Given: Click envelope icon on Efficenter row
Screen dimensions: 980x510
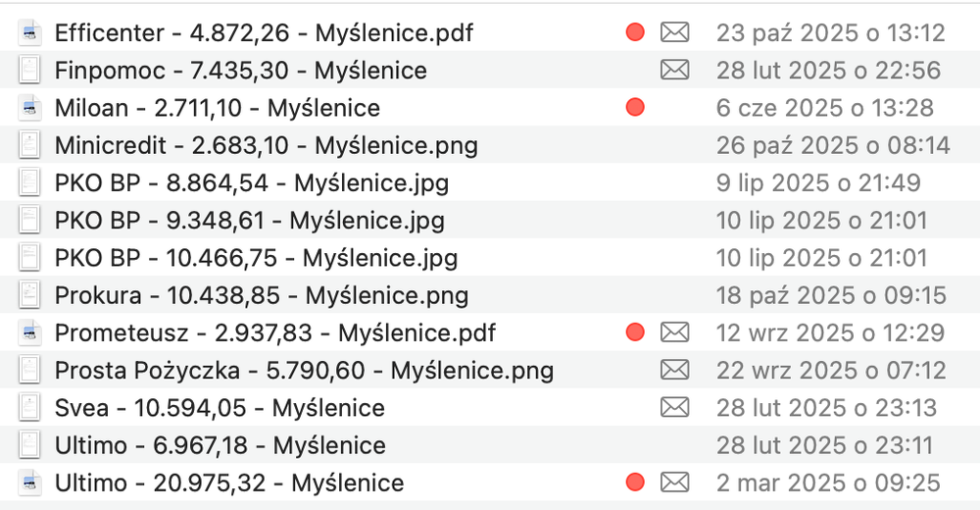Looking at the screenshot, I should coord(675,32).
